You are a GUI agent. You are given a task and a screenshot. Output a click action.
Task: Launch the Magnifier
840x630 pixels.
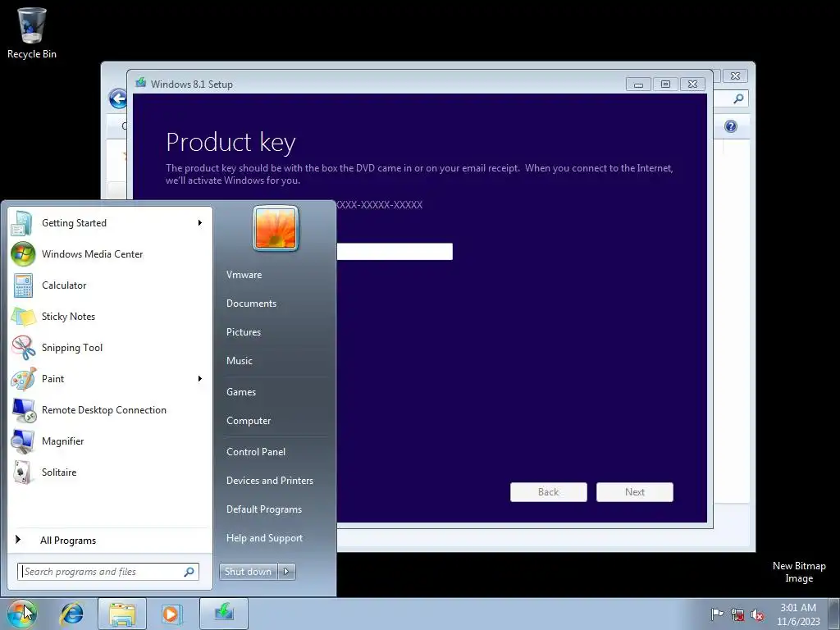point(110,441)
